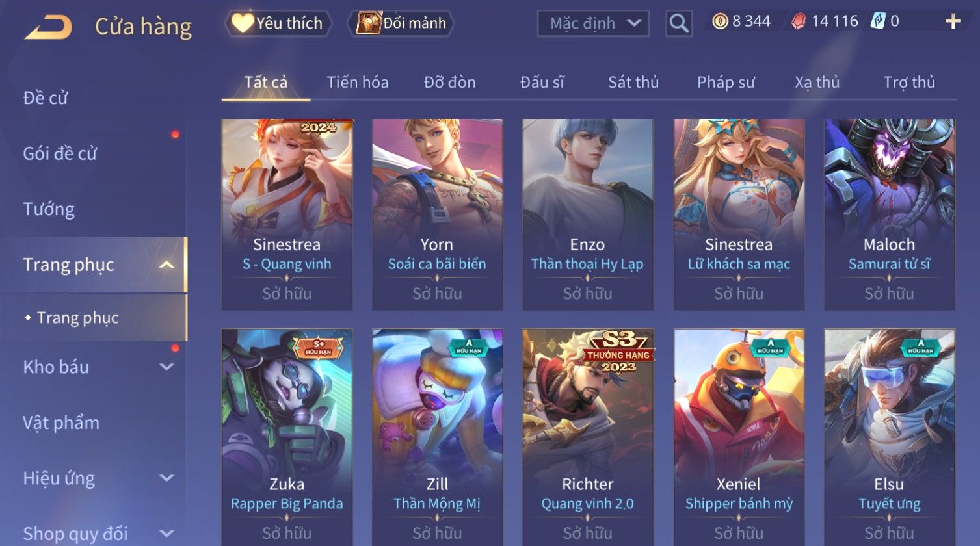Open the Mặc định sort dropdown
Screen dimensions: 980x546
tap(593, 24)
